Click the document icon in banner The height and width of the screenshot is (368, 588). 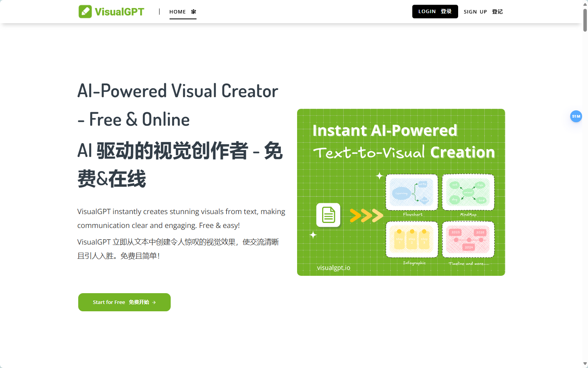pos(328,215)
